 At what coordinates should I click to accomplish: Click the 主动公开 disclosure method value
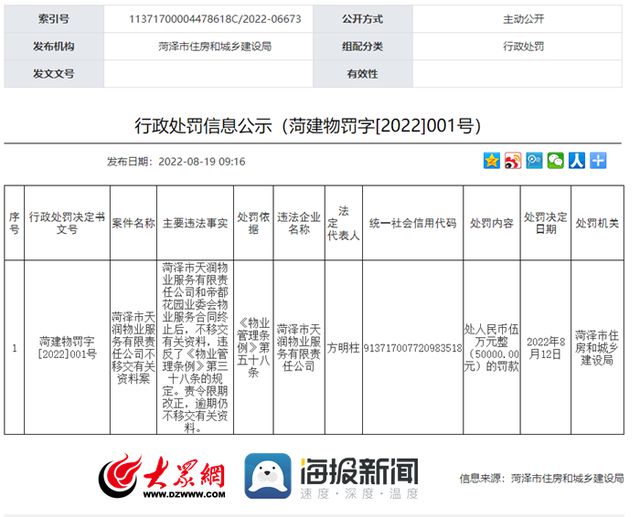pos(523,19)
